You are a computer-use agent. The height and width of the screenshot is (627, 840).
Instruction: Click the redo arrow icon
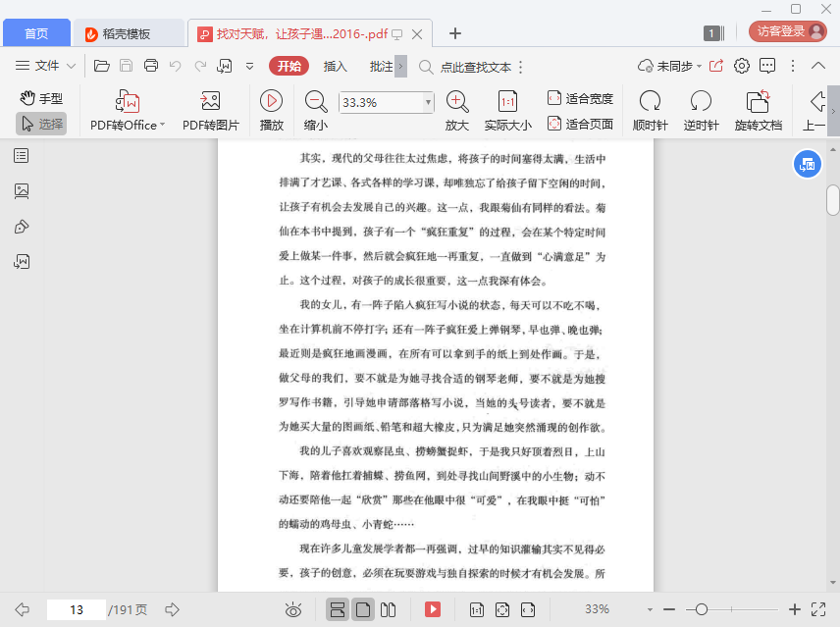click(200, 66)
